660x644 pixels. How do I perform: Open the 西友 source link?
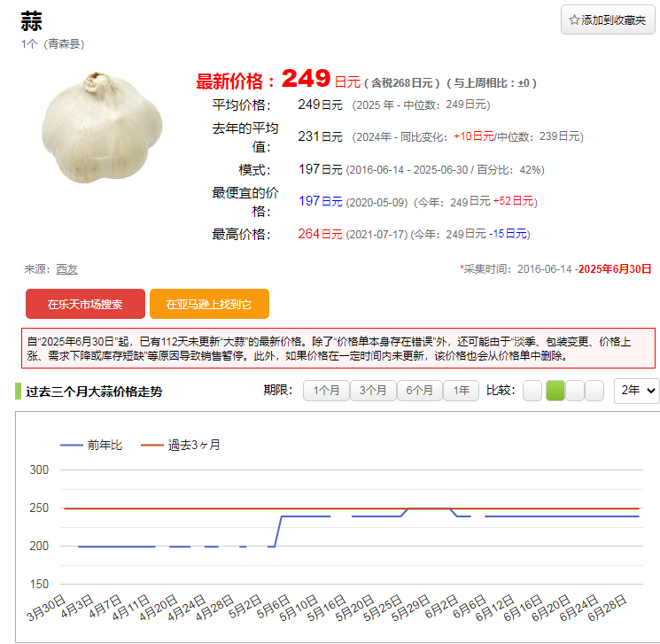click(66, 269)
